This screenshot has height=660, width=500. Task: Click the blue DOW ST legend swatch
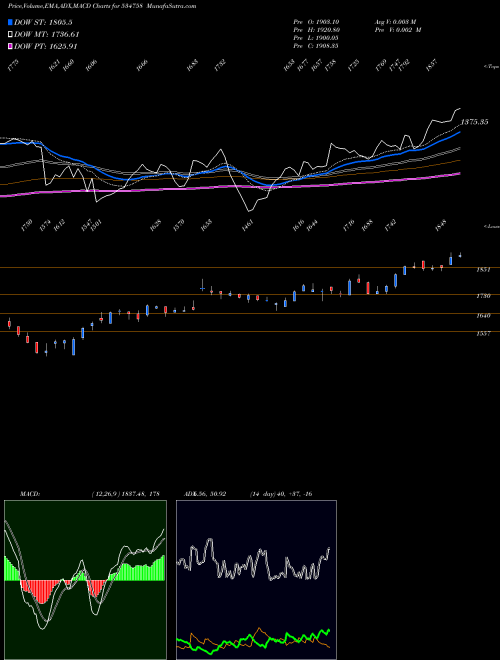point(11,22)
